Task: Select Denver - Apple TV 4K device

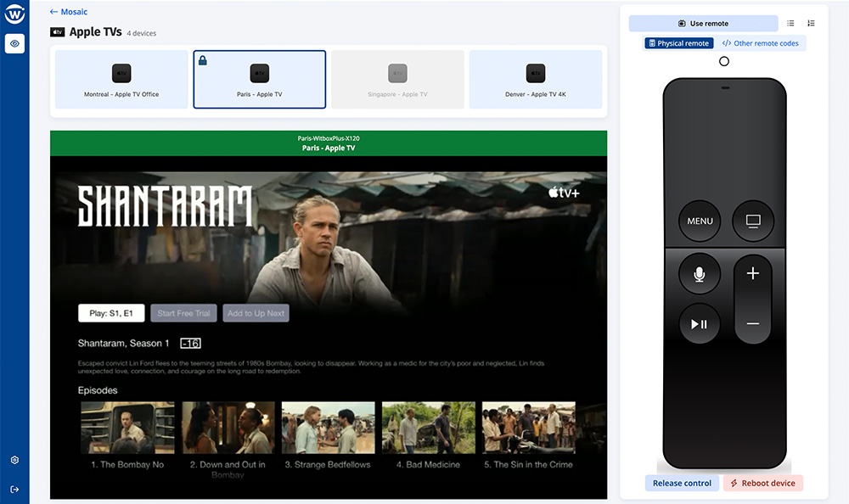Action: pyautogui.click(x=536, y=80)
